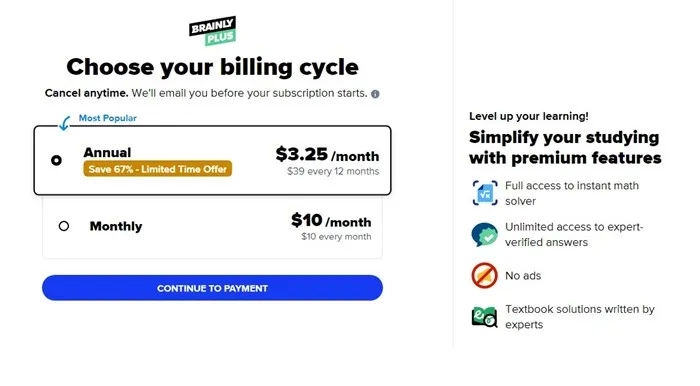
Task: Click the Cancel anytime text
Action: (86, 93)
